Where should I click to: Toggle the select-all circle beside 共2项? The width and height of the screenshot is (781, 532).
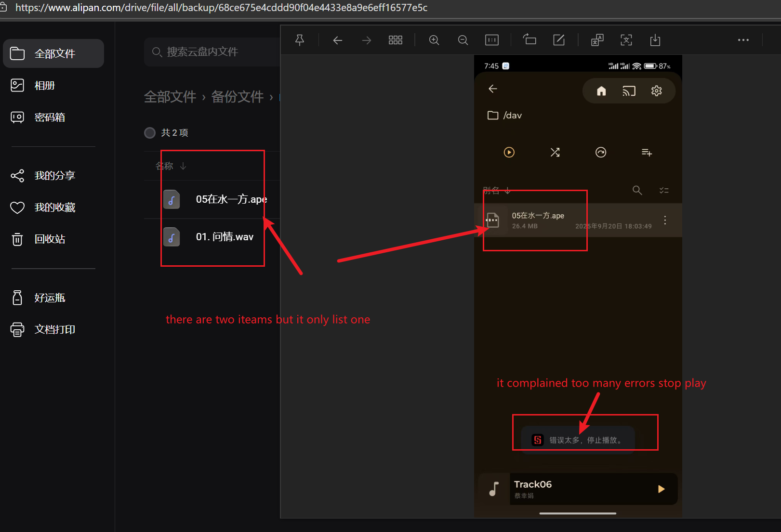coord(150,133)
